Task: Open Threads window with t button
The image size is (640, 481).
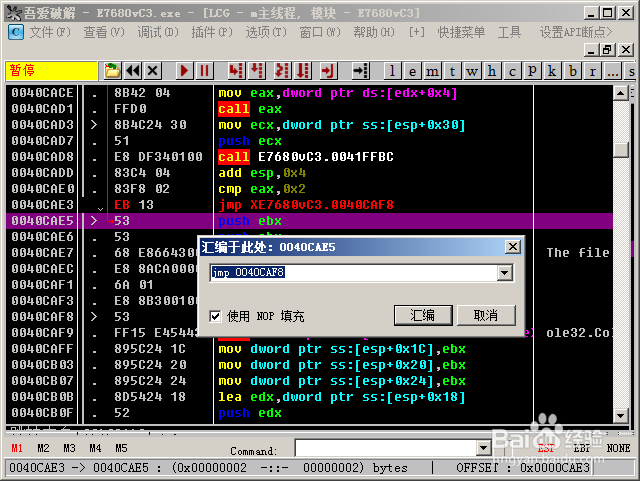Action: pos(453,71)
